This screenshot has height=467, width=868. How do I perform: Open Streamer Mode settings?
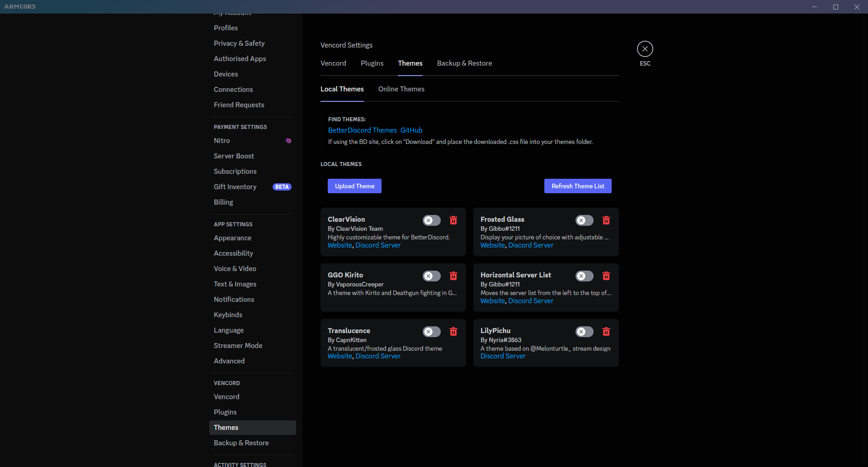[253, 346]
